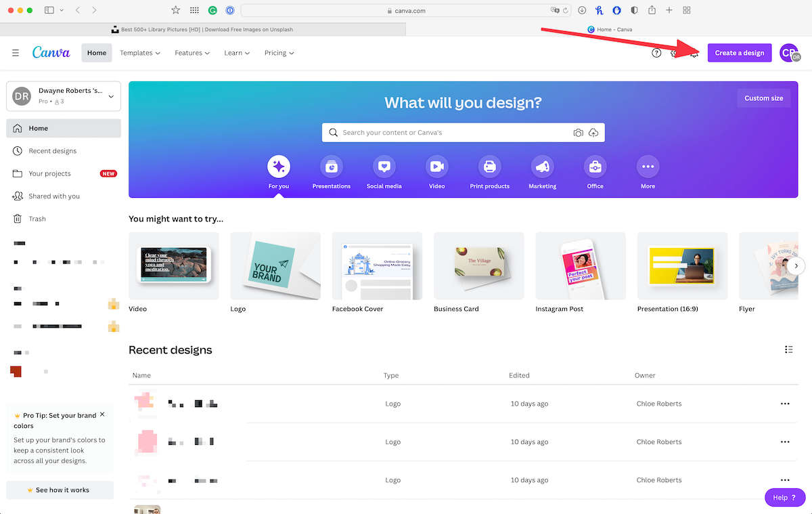
Task: Choose the Presentation (16:9) thumbnail
Action: click(682, 266)
